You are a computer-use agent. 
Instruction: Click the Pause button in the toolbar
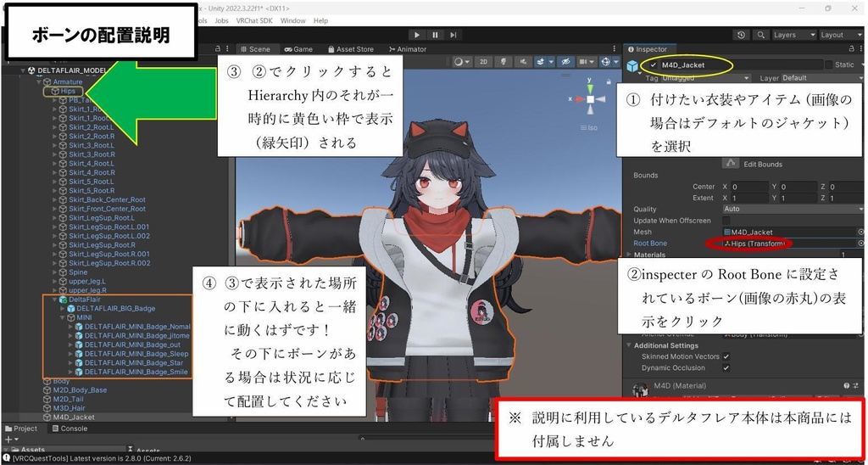pos(435,35)
